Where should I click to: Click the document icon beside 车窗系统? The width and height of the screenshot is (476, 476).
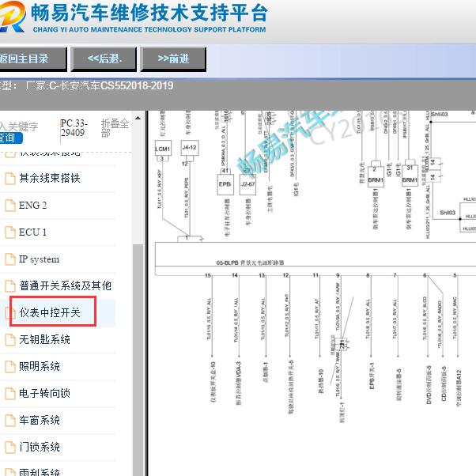click(x=10, y=421)
